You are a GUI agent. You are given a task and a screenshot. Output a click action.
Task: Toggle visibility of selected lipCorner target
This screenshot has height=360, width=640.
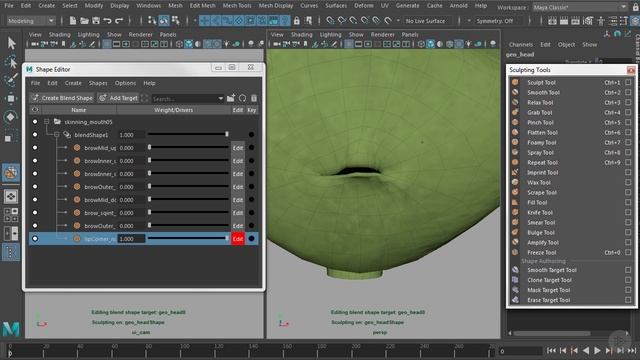point(35,239)
